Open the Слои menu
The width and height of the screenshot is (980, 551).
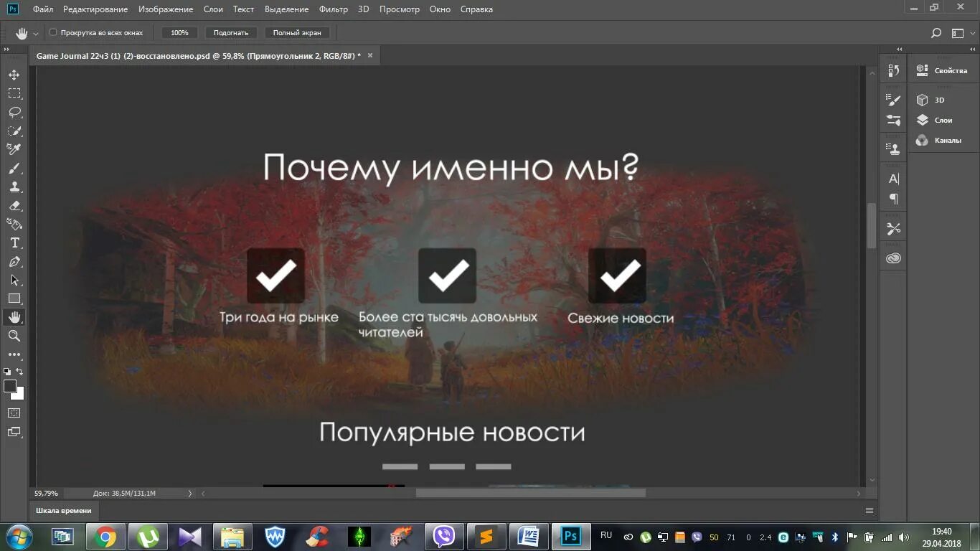click(x=213, y=9)
